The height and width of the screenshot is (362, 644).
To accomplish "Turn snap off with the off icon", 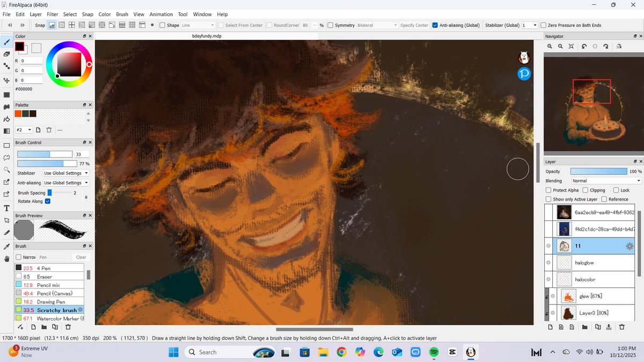I will (x=52, y=25).
